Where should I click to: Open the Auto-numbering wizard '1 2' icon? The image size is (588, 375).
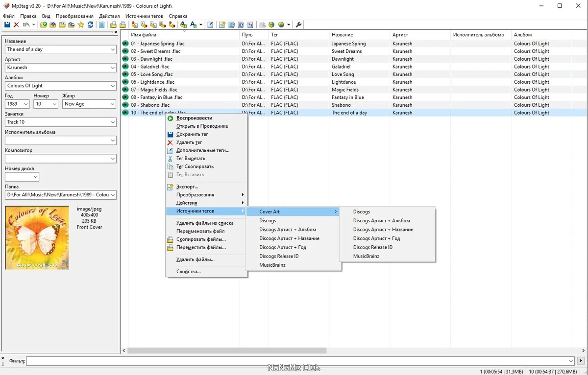[x=250, y=24]
